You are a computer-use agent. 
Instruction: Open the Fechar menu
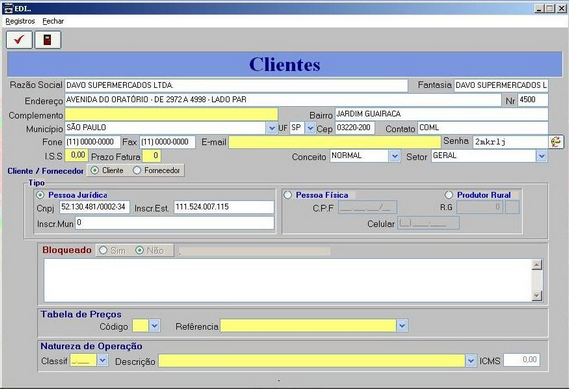point(53,21)
